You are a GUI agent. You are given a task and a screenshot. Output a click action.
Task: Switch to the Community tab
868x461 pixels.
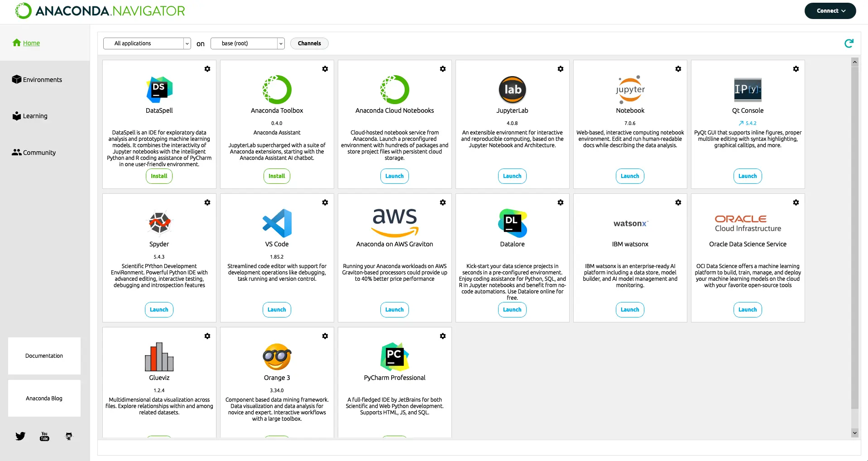pyautogui.click(x=34, y=153)
